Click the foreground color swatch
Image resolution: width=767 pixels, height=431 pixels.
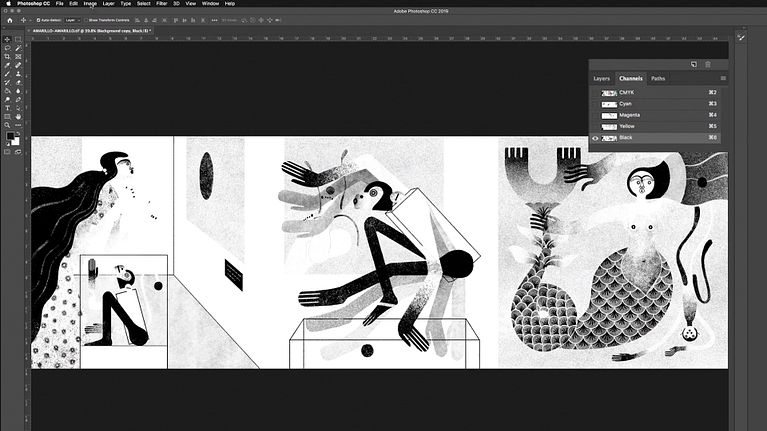[x=10, y=136]
